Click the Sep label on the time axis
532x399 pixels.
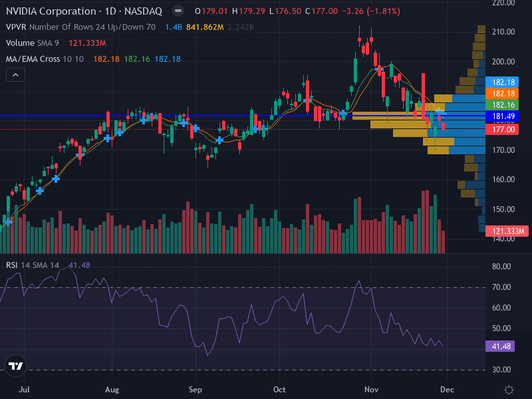[x=196, y=390]
